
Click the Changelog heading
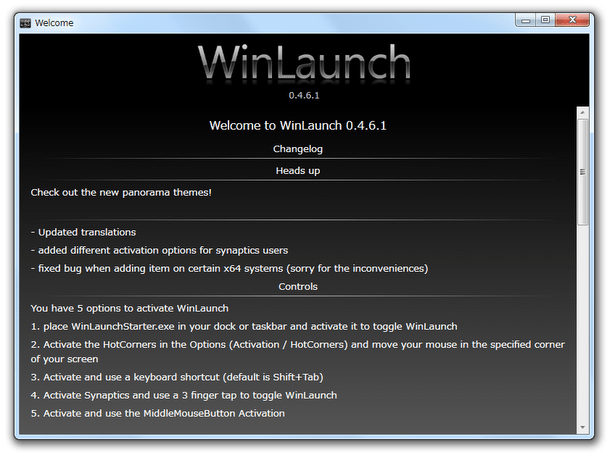pos(298,149)
